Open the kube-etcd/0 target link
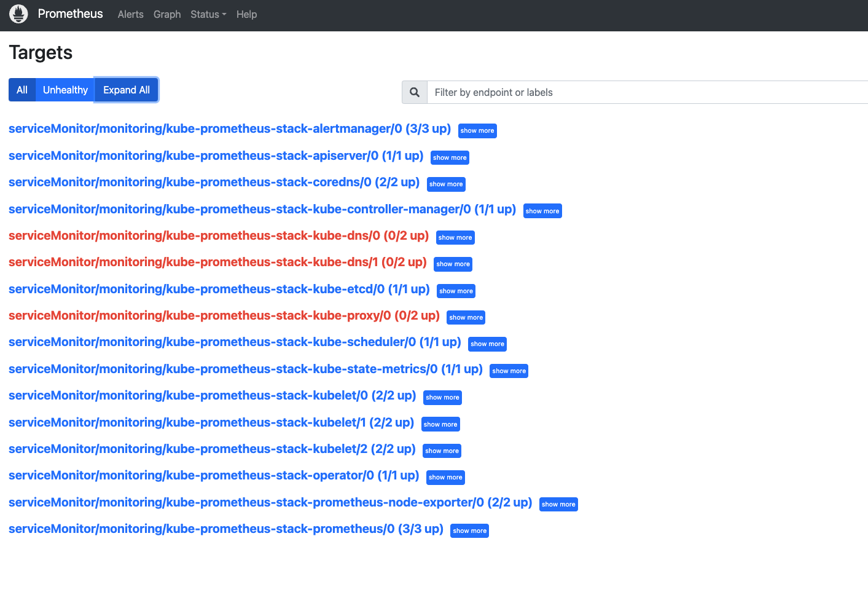The width and height of the screenshot is (868, 611). point(219,289)
